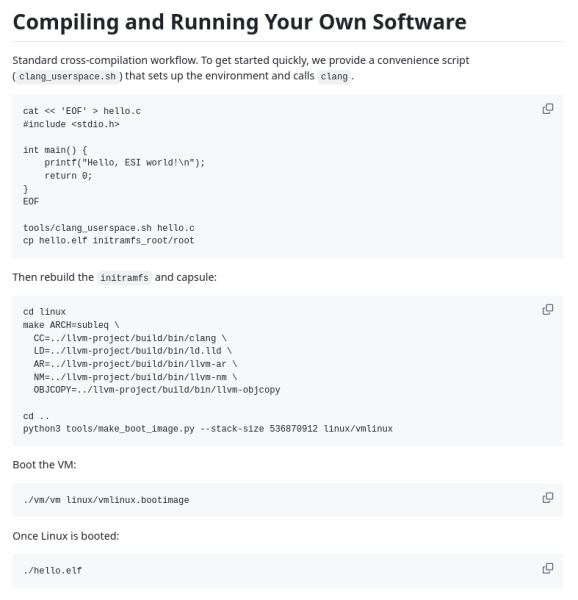578x600 pixels.
Task: Click the 'Once Linux is booted:' paragraph
Action: click(x=66, y=536)
